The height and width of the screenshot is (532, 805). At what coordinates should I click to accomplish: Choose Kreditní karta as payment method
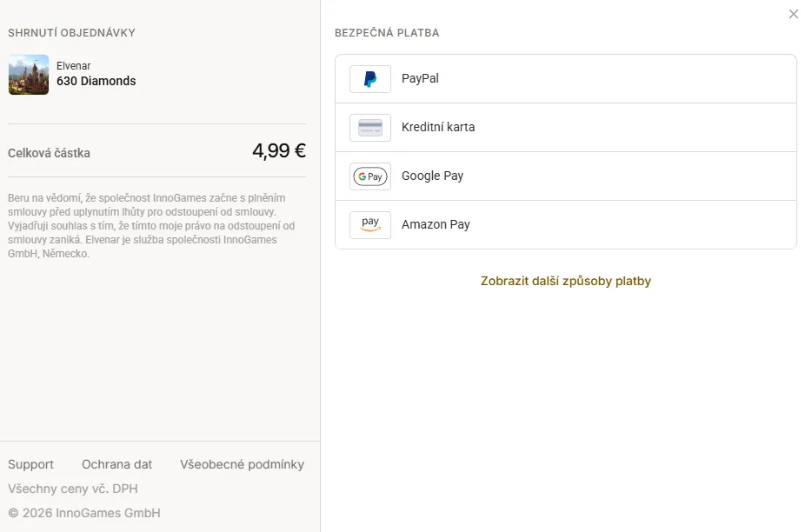[438, 127]
